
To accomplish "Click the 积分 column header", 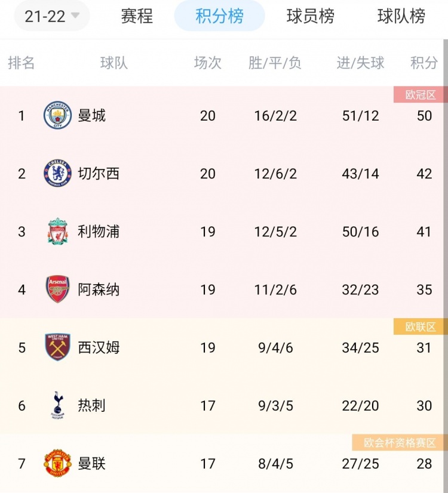I will point(424,63).
